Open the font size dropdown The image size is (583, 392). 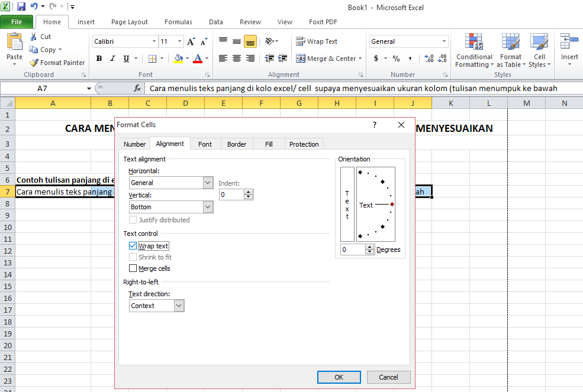pos(179,41)
